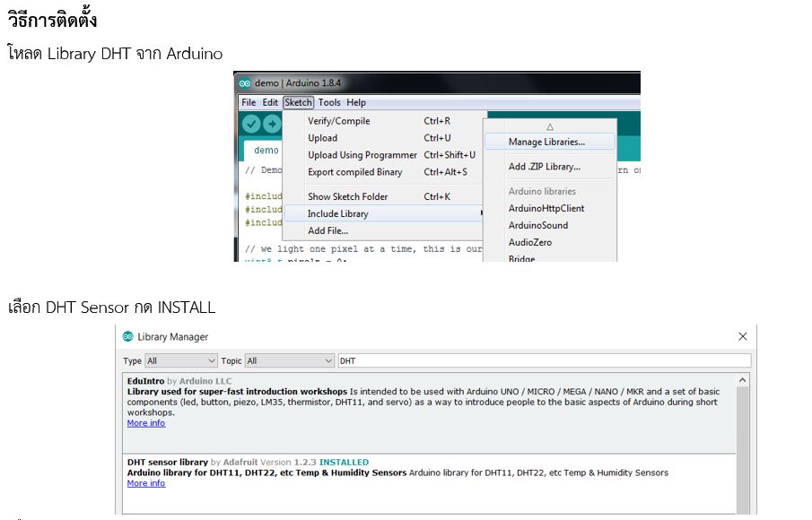Open More info link for DHT sensor library
This screenshot has width=812, height=520.
(146, 483)
